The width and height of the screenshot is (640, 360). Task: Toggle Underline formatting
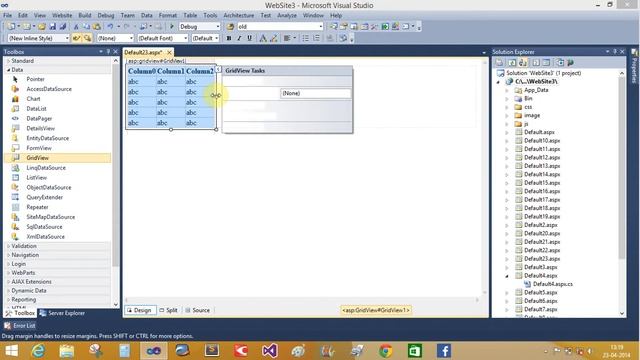(x=249, y=38)
